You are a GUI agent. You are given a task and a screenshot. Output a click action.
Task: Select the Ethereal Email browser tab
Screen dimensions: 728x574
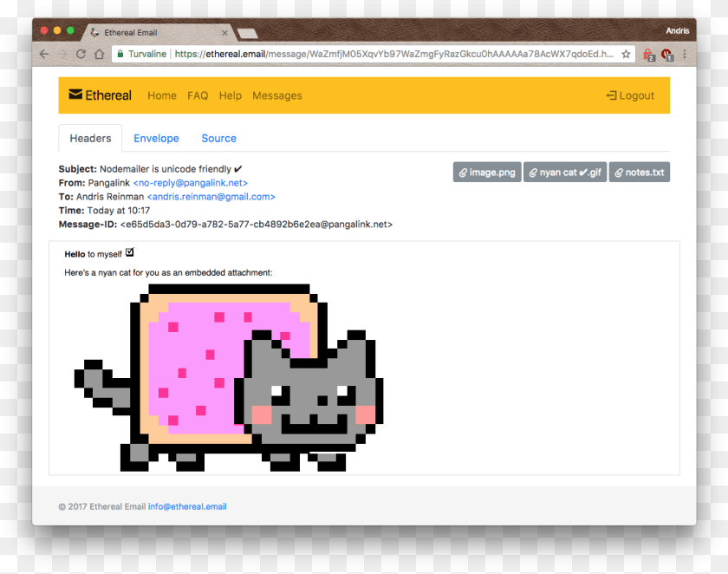pyautogui.click(x=158, y=33)
